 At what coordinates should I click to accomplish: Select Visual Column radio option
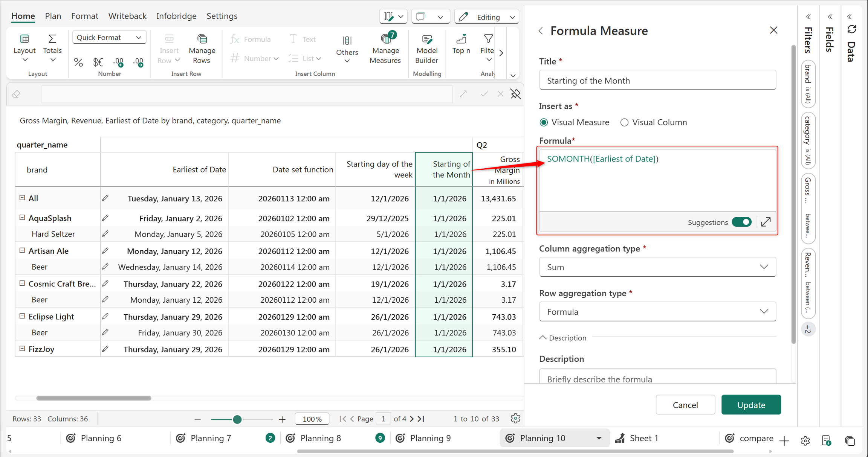(624, 122)
